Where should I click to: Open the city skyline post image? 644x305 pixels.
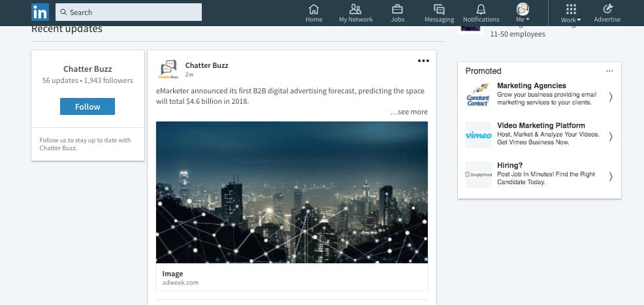tap(292, 192)
